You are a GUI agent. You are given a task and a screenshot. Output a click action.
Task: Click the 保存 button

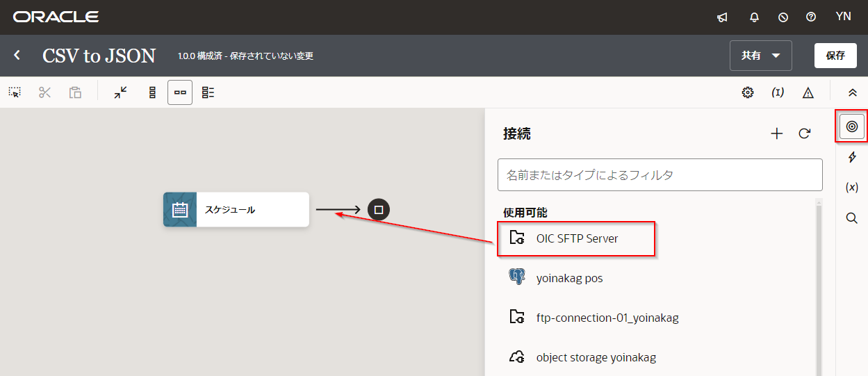[x=835, y=56]
